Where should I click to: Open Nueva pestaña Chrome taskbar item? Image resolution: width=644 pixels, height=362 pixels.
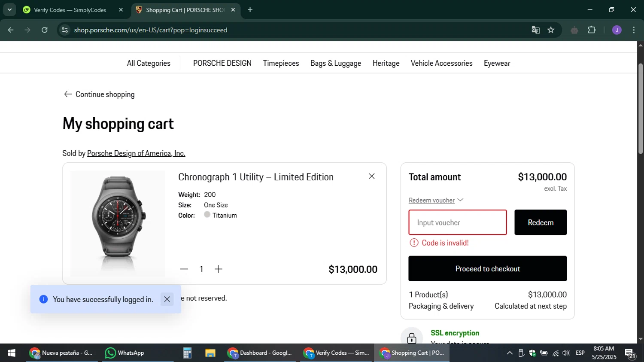61,353
